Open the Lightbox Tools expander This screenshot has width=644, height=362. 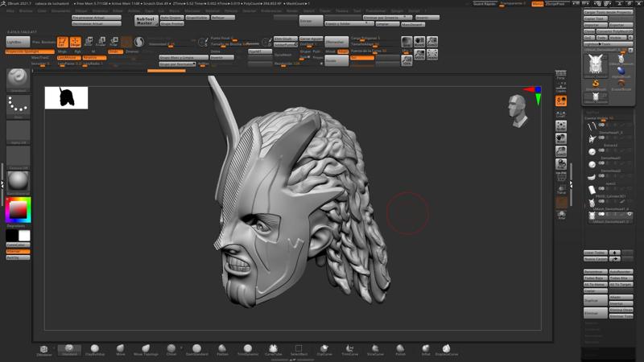tap(608, 44)
